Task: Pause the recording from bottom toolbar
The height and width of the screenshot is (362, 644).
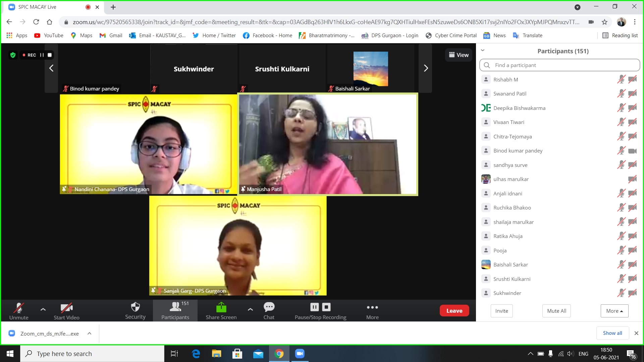Action: 315,307
